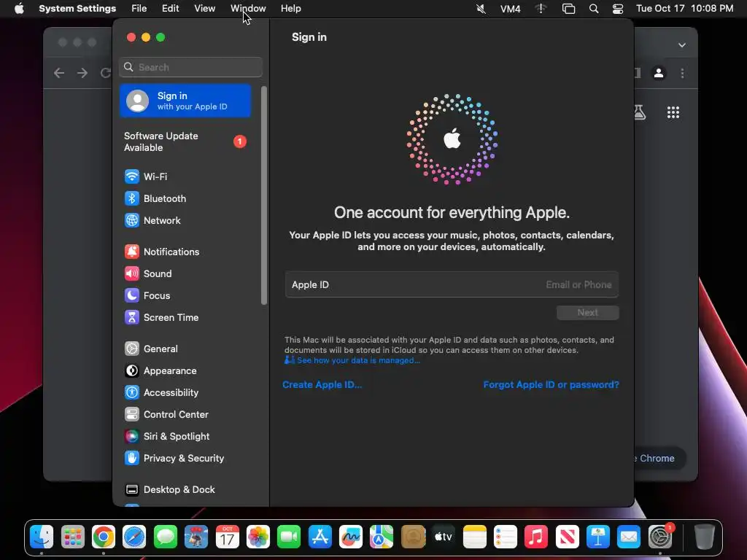Open the Help menu
The image size is (747, 560).
click(290, 9)
